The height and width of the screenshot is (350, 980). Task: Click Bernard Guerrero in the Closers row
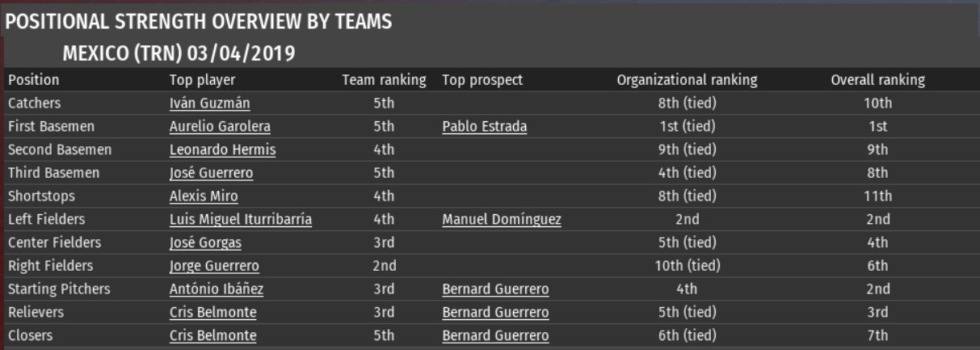point(495,335)
